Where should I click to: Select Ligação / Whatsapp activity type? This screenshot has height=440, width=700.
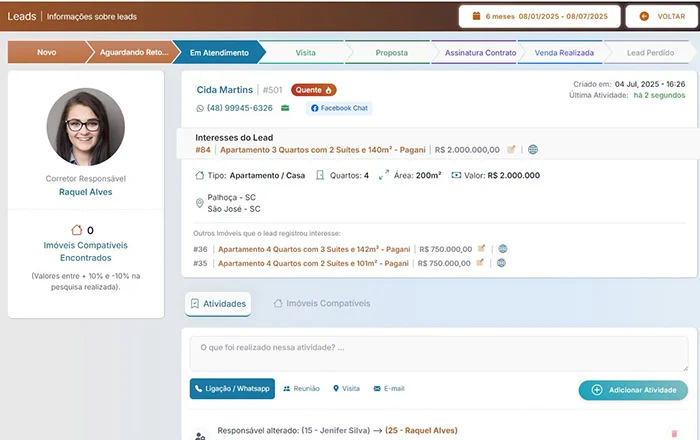coord(232,389)
